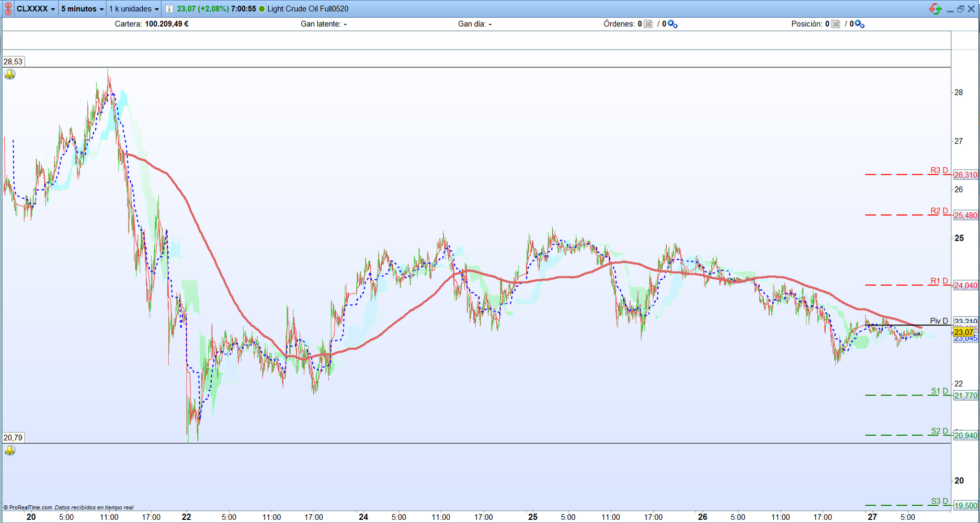Click the day 22 marker on the time axis
The image size is (980, 523).
[x=187, y=517]
